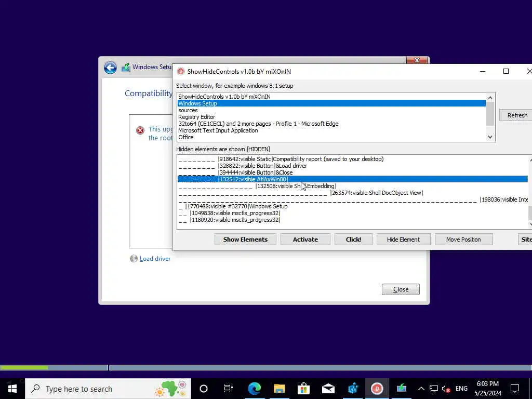Select 'Windows Setup' in the window list
Image resolution: width=532 pixels, height=399 pixels.
point(331,103)
